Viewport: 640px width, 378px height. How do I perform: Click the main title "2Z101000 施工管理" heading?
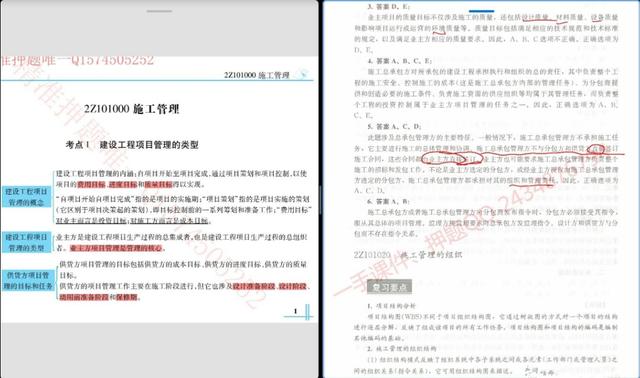point(131,109)
